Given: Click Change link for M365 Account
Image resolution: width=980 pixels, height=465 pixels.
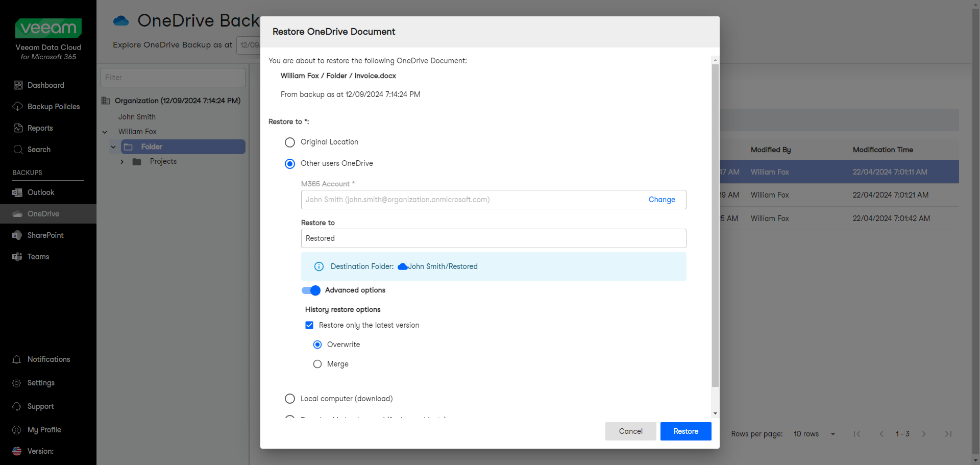Looking at the screenshot, I should coord(661,200).
